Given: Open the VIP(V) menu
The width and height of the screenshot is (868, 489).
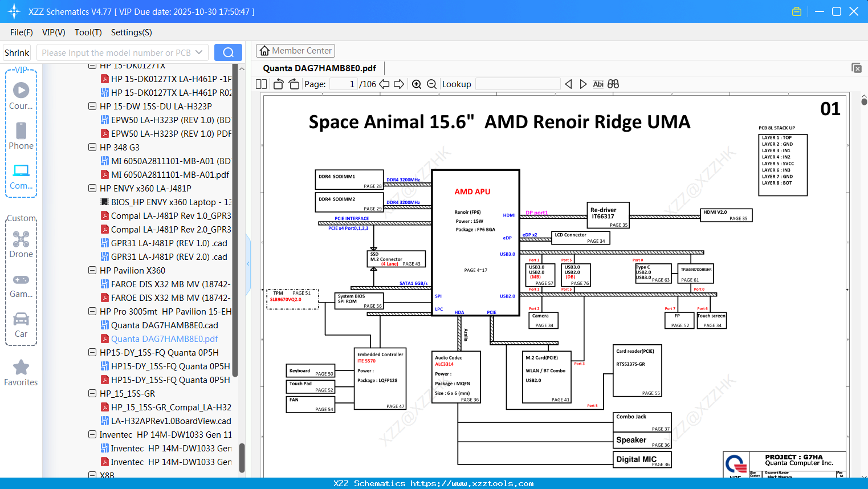Looking at the screenshot, I should click(x=54, y=32).
